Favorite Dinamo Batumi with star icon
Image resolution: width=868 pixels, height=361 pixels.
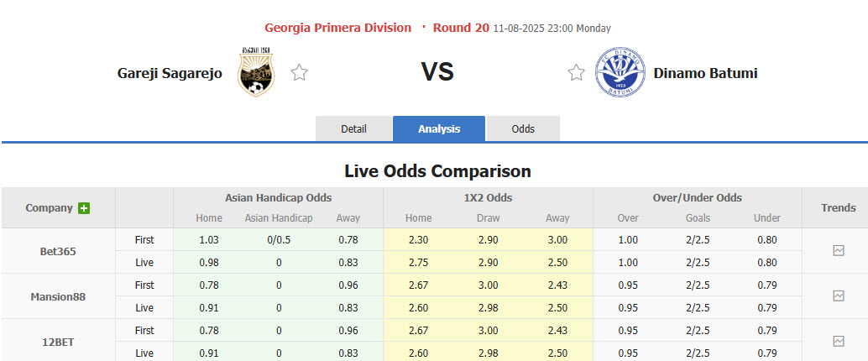576,73
